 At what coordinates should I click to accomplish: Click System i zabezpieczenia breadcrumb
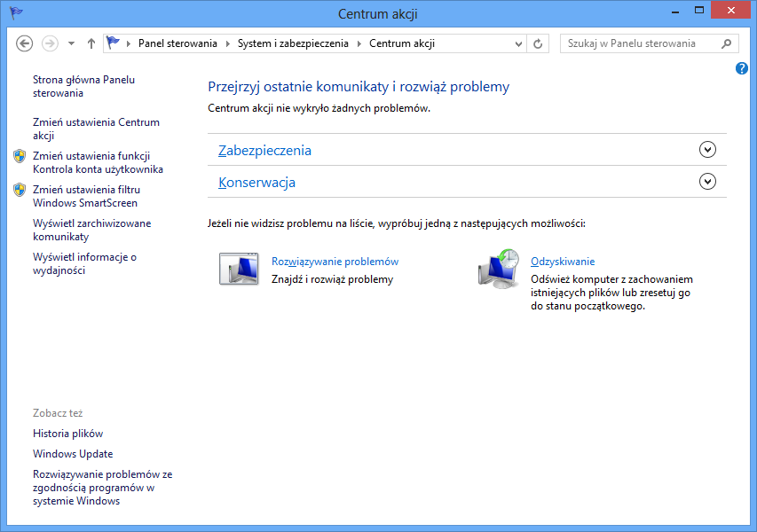tap(293, 43)
